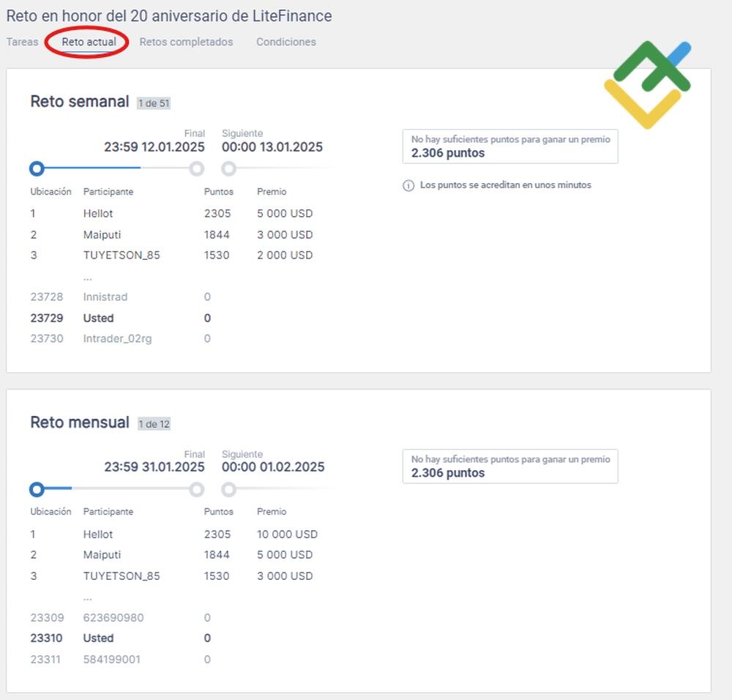Viewport: 732px width, 700px height.
Task: Click the monthly date '00:00 01.02.2025'
Action: click(x=273, y=467)
